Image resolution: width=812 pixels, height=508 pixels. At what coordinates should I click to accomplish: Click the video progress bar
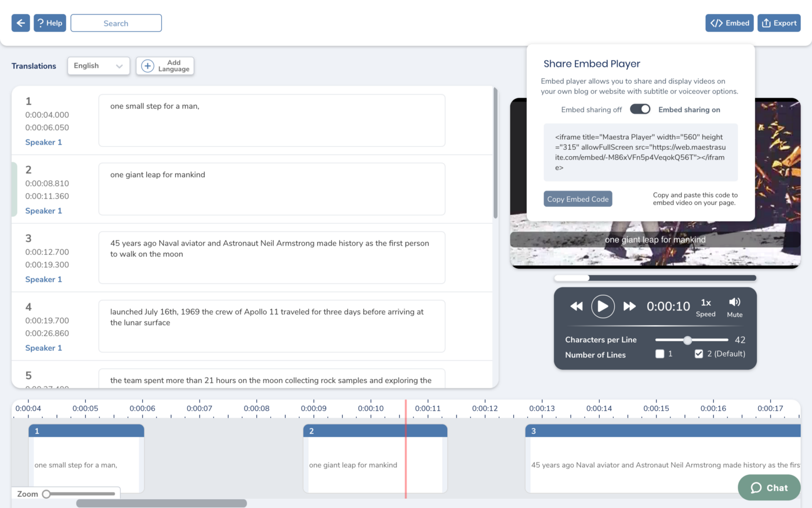655,278
